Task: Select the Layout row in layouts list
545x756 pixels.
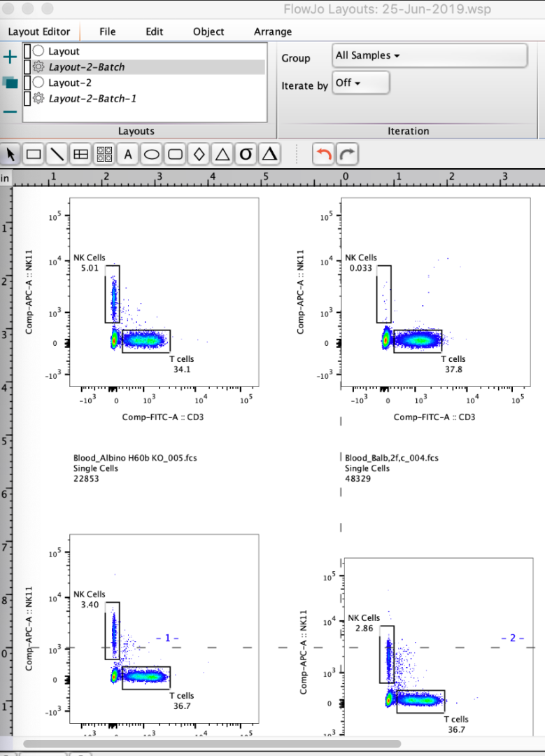Action: pos(145,51)
